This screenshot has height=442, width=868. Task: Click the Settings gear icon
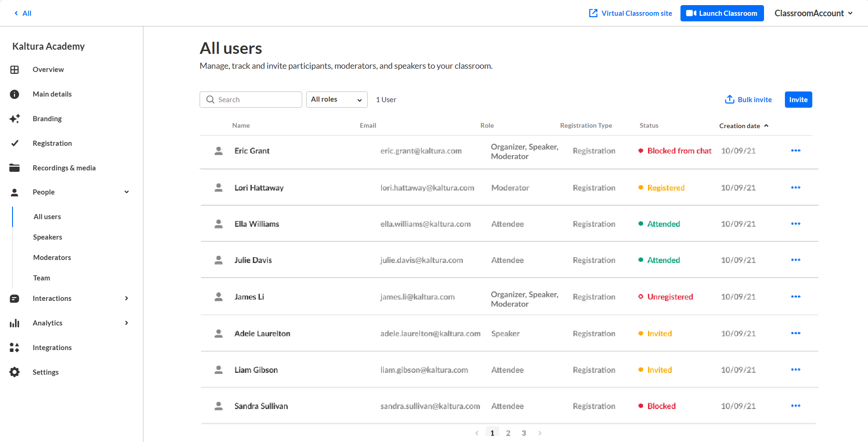click(x=15, y=372)
